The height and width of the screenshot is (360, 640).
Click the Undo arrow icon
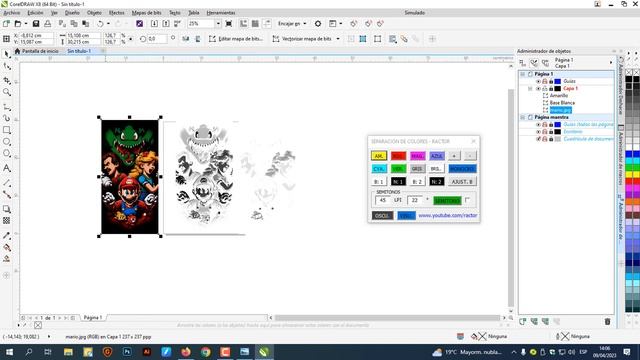(x=100, y=24)
